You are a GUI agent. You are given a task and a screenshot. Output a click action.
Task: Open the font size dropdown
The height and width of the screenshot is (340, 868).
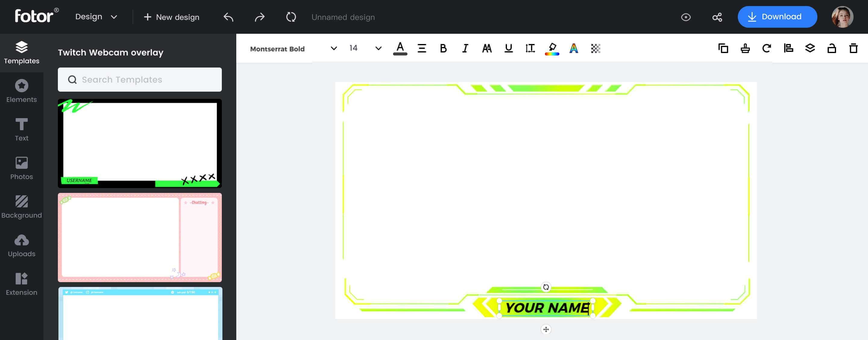click(x=378, y=48)
